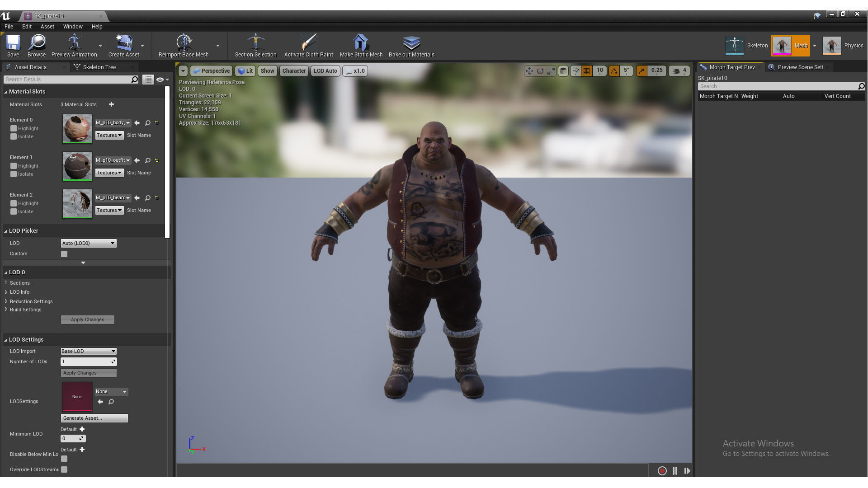Toggle the Custom LOD checkbox
The width and height of the screenshot is (868, 488).
click(64, 254)
